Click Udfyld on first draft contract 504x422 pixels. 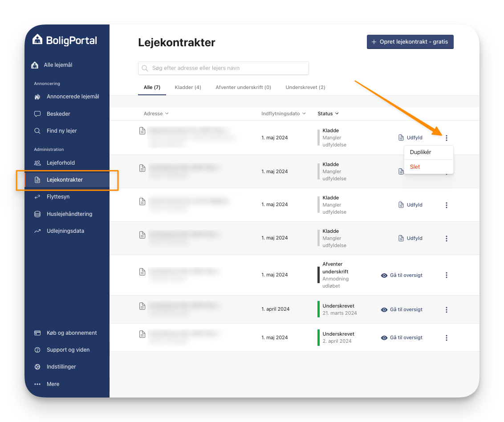(411, 138)
